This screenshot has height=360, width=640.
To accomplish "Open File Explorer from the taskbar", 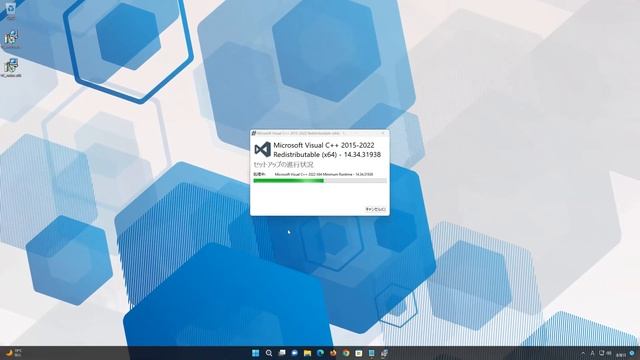I will point(307,353).
